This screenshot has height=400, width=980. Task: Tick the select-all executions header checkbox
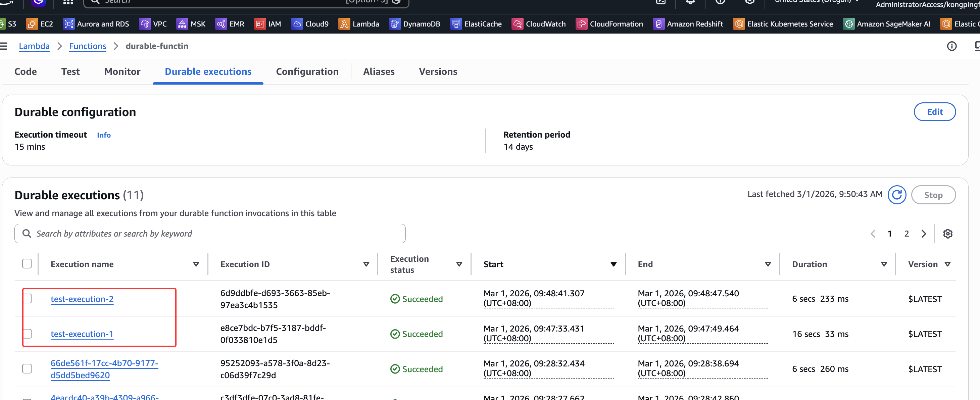(x=27, y=263)
